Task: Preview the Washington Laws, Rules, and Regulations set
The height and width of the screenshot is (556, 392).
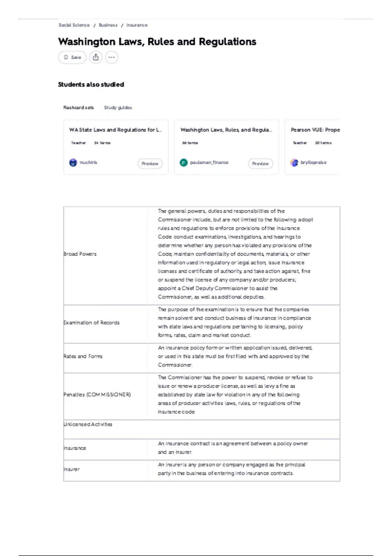Action: click(260, 164)
